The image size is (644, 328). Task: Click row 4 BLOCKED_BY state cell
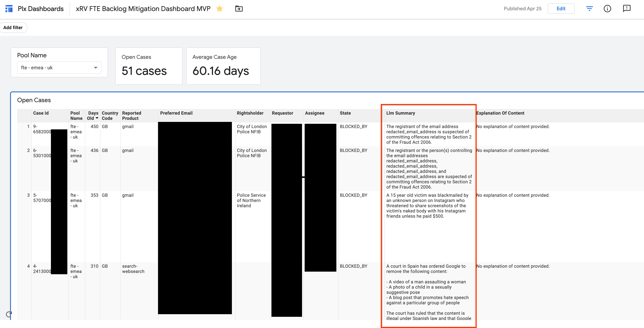pyautogui.click(x=353, y=266)
